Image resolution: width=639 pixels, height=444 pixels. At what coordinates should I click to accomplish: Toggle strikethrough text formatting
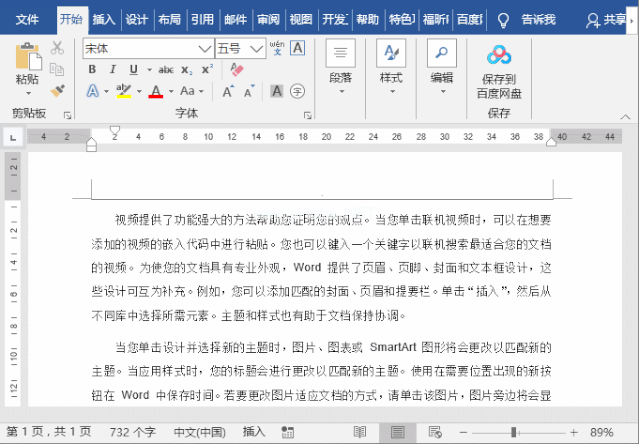pos(166,69)
